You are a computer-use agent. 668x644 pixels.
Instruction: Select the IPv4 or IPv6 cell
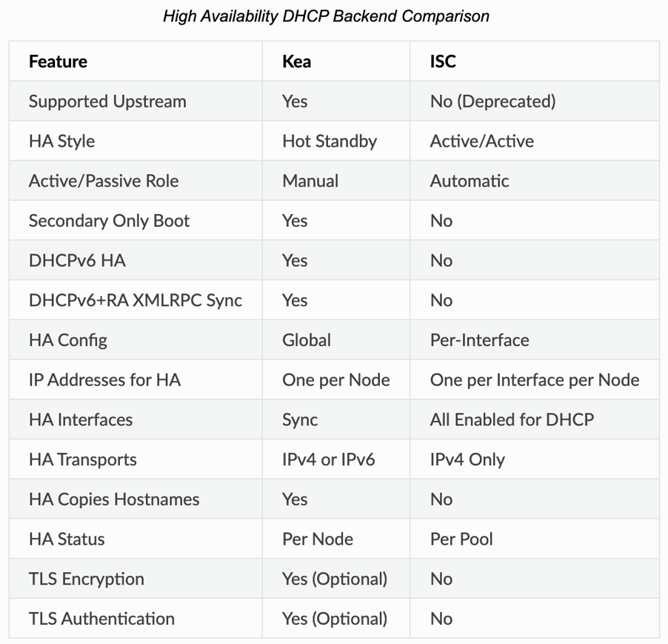[328, 459]
